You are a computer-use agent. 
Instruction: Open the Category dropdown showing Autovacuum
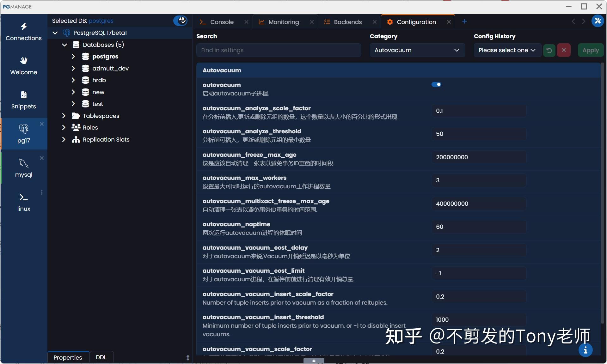click(417, 50)
